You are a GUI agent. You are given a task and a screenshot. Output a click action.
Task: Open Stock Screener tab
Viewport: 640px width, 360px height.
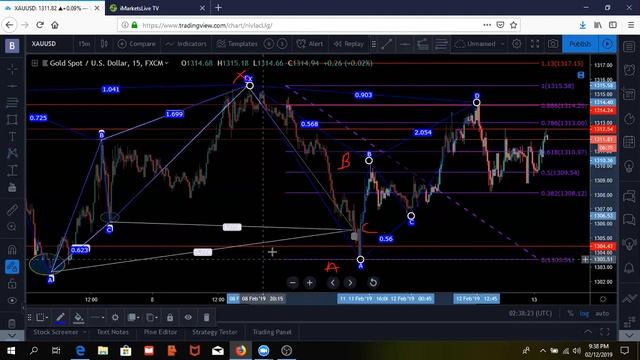click(x=56, y=332)
